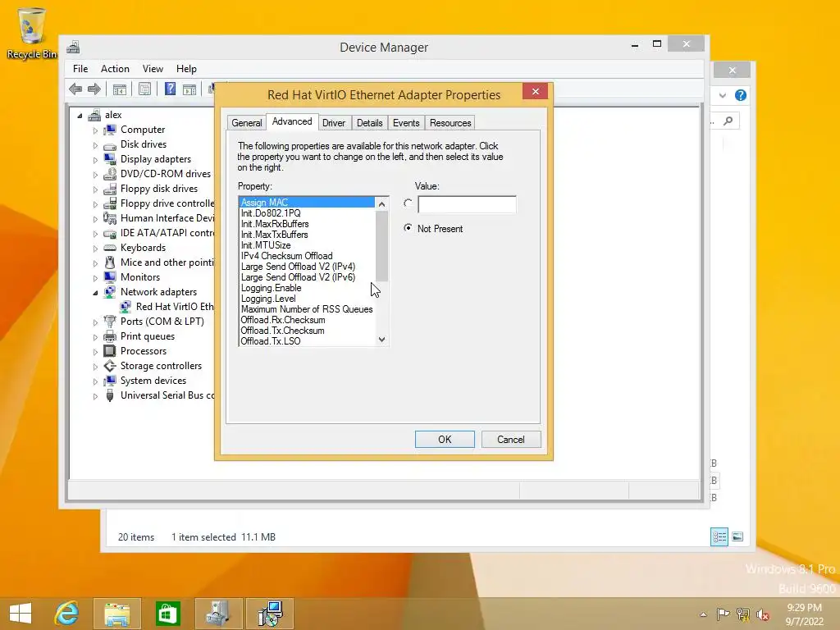The width and height of the screenshot is (840, 630).
Task: Click the Forward arrow in Device Manager toolbar
Action: 94,89
